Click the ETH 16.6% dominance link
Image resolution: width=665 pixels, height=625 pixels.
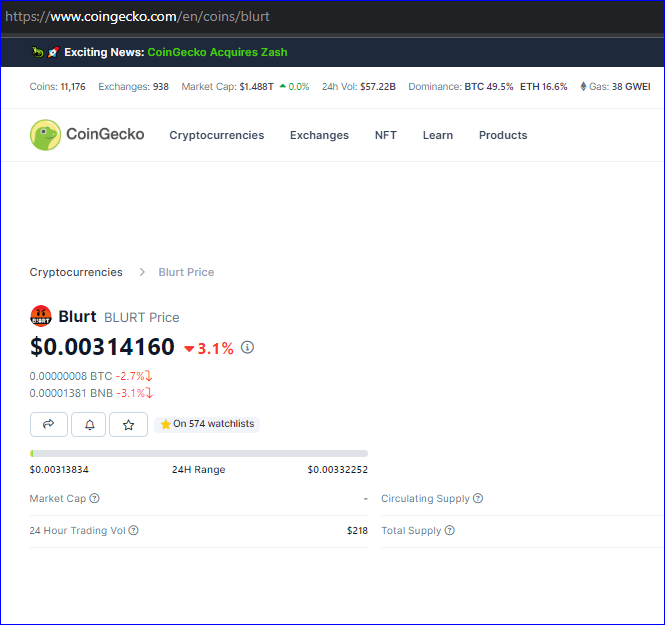click(544, 86)
